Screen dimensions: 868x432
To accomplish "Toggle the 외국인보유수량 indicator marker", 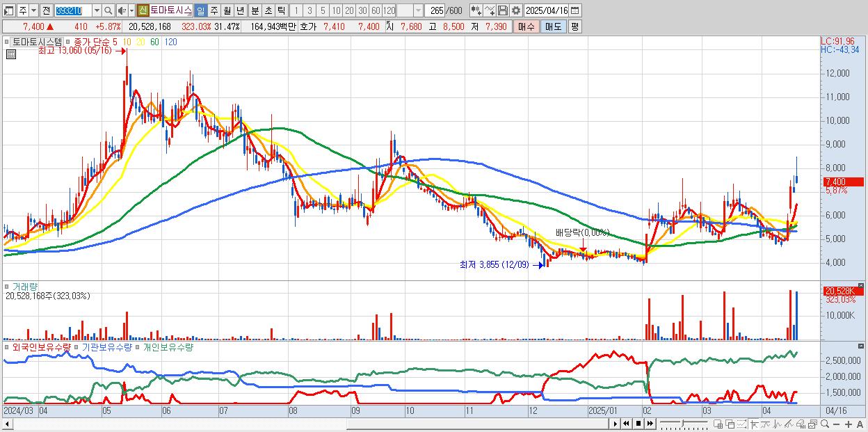I will [x=6, y=346].
